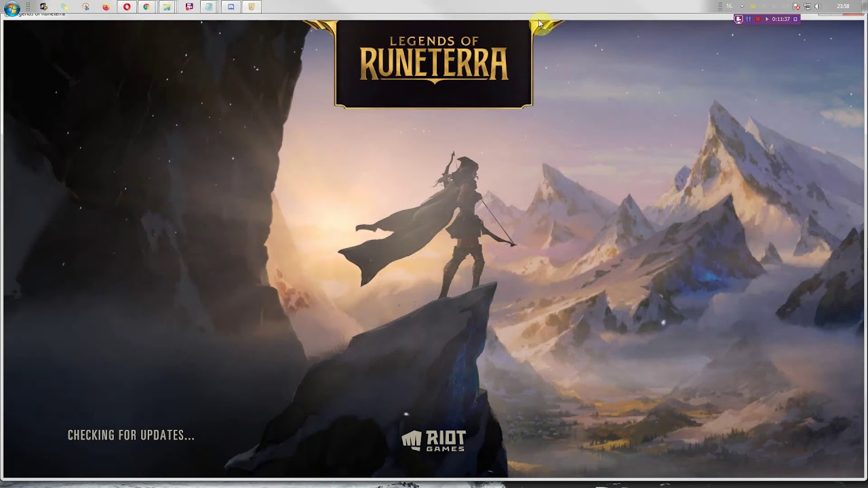Open the Windows Explorer folder taskbar button
The height and width of the screenshot is (488, 868).
click(x=167, y=7)
